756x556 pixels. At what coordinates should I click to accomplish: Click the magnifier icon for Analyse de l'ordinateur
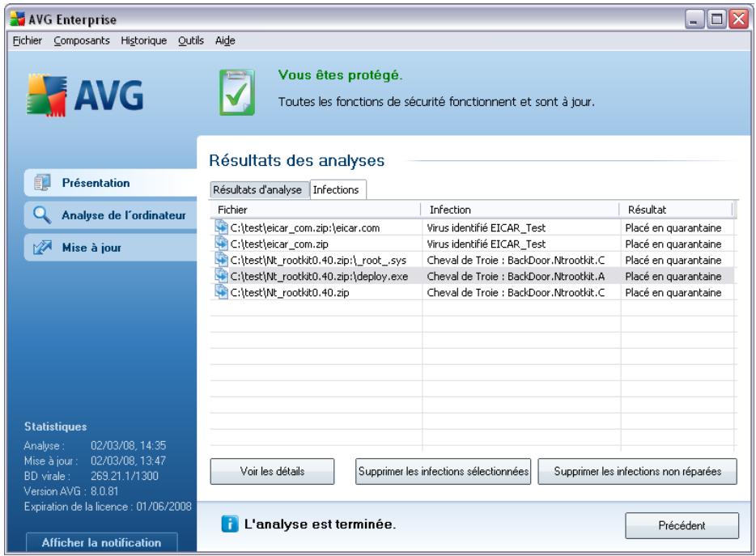(42, 215)
